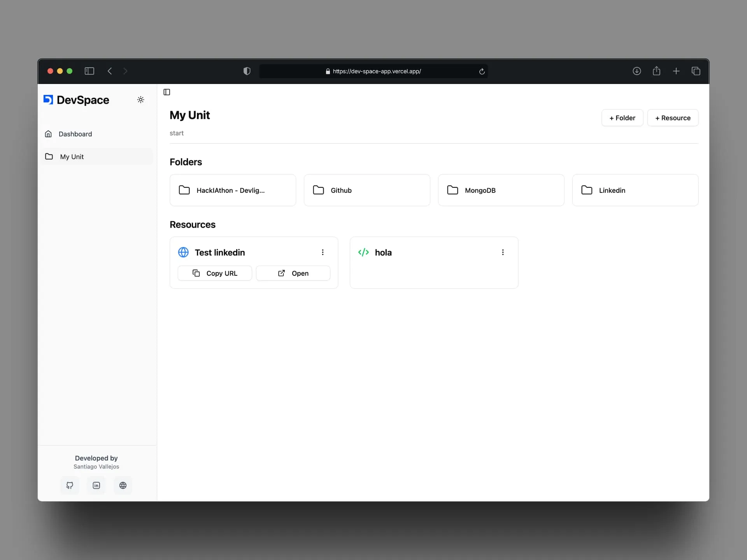Copy URL of Test linkedin resource

tap(215, 273)
